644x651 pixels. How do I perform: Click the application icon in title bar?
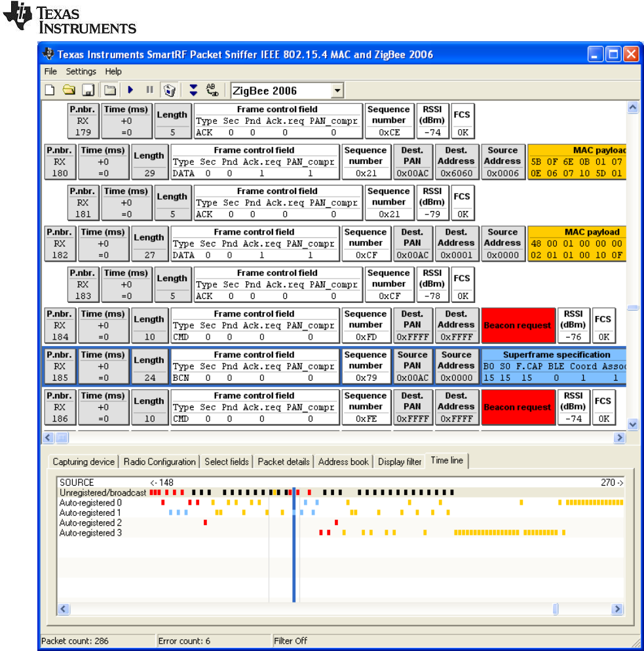48,54
